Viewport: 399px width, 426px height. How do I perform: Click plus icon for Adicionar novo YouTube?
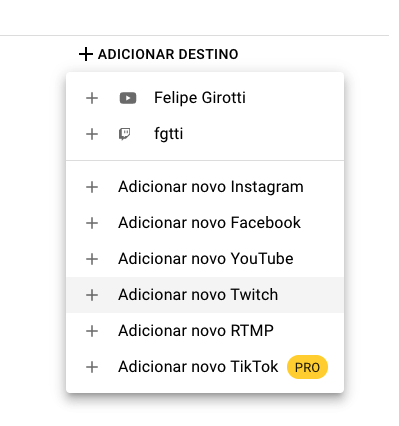click(x=92, y=259)
